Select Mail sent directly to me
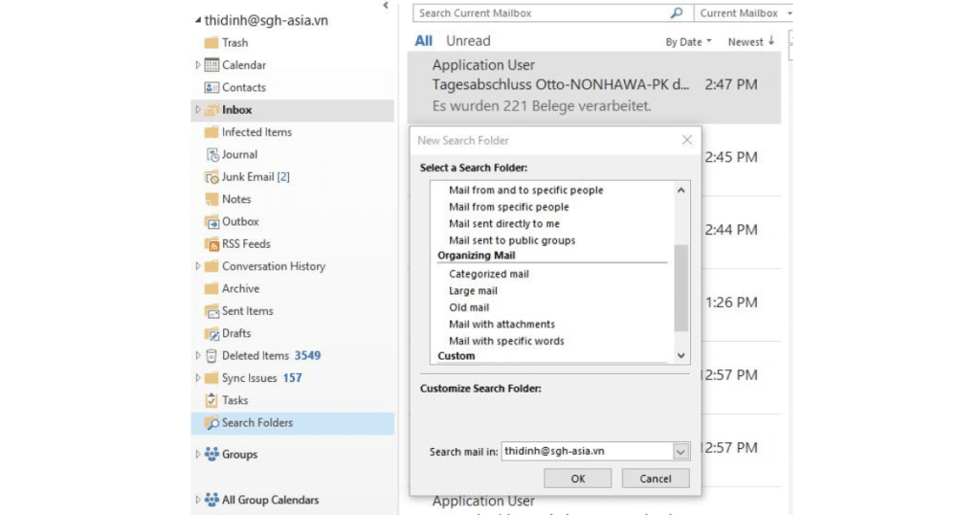 [504, 224]
